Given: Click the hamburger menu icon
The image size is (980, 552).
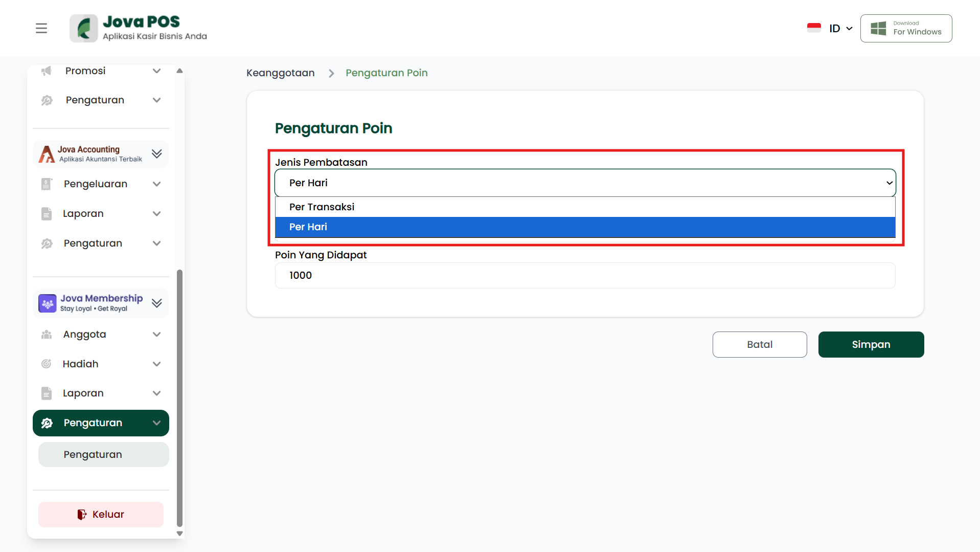Looking at the screenshot, I should tap(41, 28).
